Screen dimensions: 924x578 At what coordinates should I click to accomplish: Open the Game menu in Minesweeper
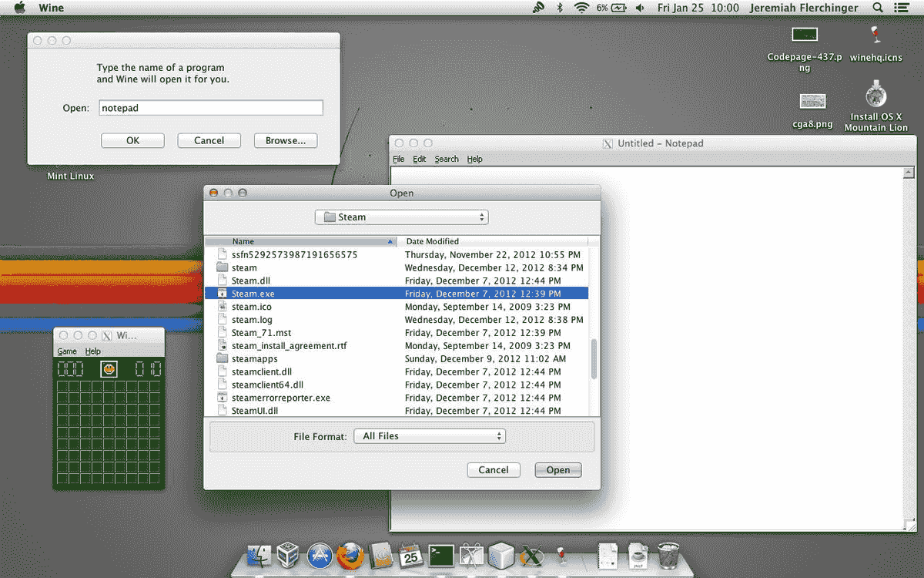point(66,351)
